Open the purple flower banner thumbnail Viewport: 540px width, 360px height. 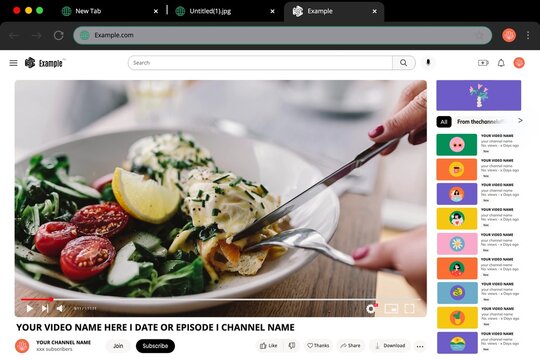479,95
